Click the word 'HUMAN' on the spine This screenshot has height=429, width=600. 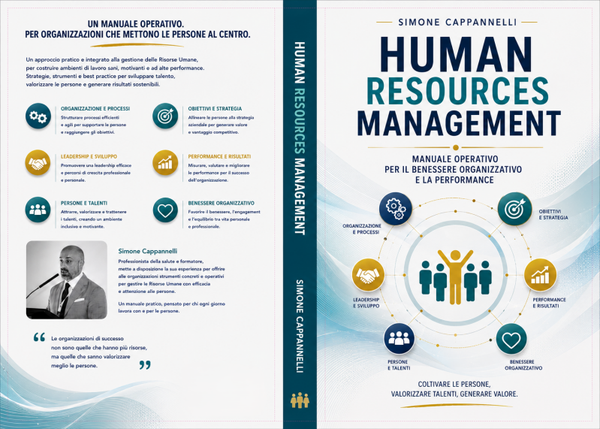click(300, 62)
